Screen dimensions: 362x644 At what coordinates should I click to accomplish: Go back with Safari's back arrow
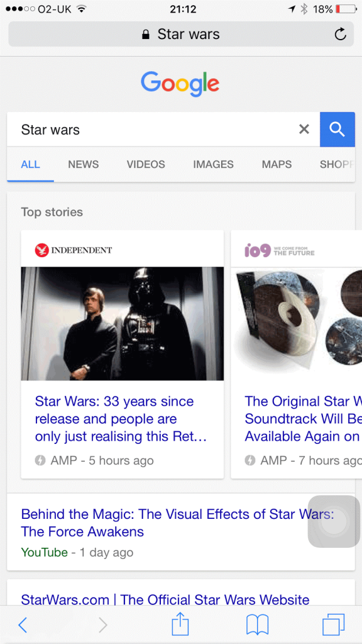(x=23, y=625)
